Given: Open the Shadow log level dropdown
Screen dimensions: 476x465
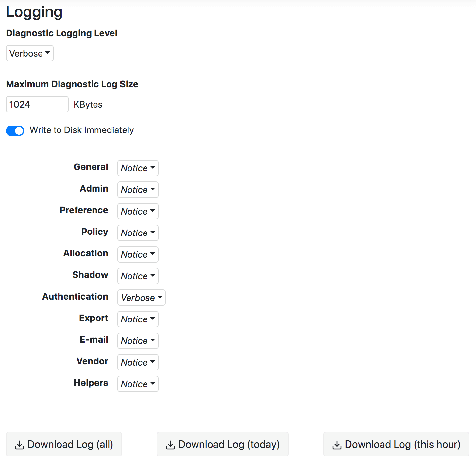Looking at the screenshot, I should coord(138,276).
